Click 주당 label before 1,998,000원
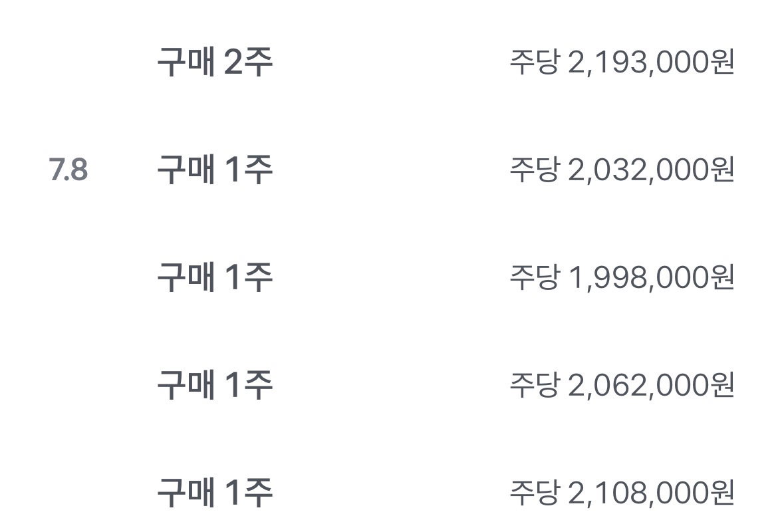The width and height of the screenshot is (784, 532). pos(534,277)
